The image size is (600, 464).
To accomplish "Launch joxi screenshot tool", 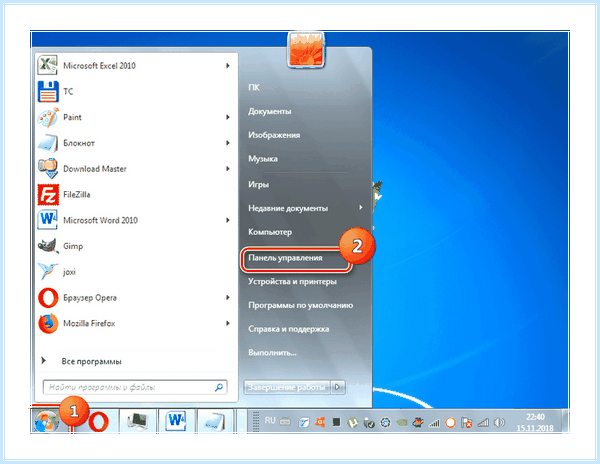I will pos(136,272).
